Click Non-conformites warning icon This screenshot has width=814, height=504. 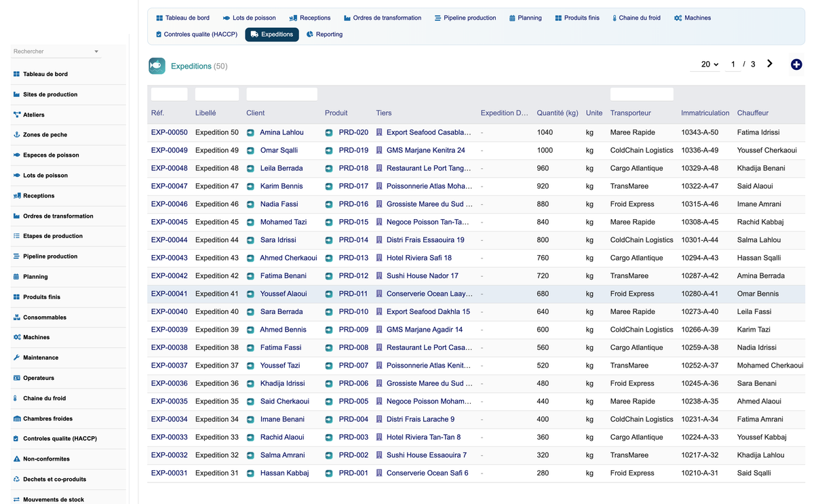pos(17,459)
